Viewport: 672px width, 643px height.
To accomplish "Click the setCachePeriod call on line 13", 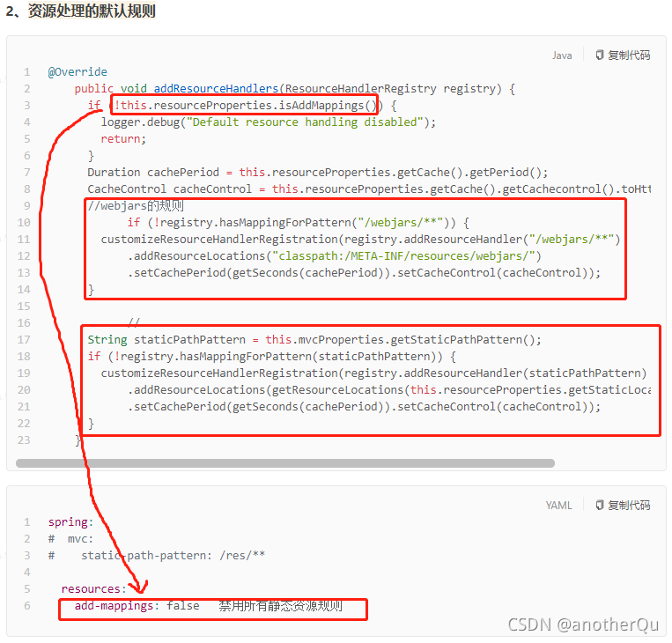I will [x=365, y=273].
